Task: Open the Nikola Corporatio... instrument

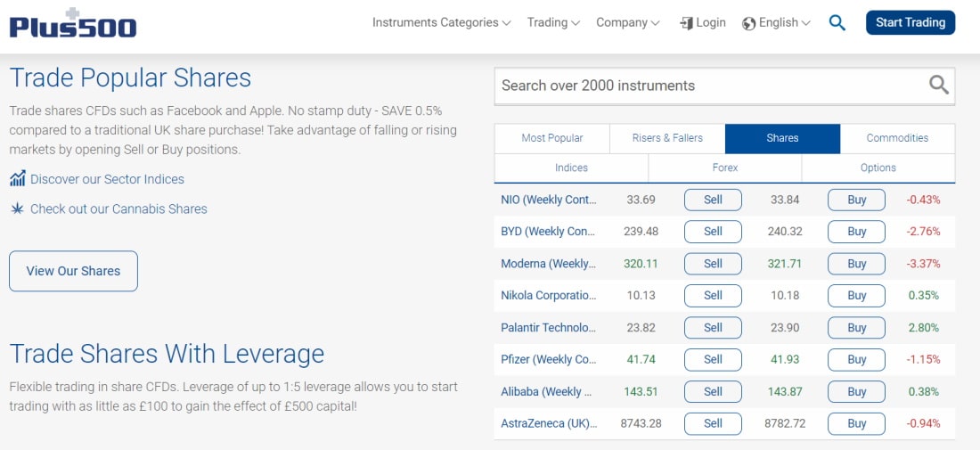Action: tap(549, 296)
